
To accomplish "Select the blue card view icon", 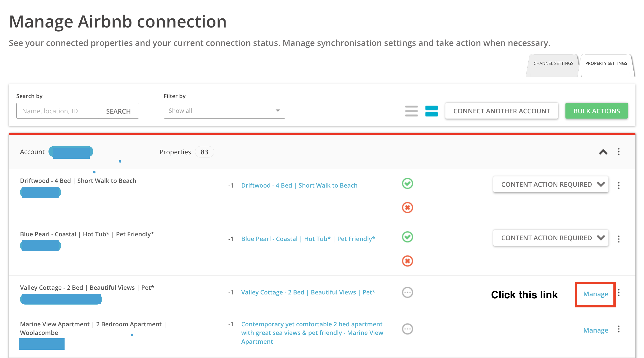I will click(431, 111).
